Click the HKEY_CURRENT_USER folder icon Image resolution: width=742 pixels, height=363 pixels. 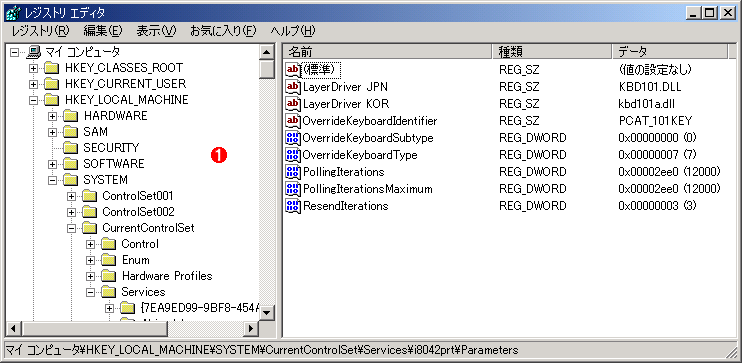51,84
